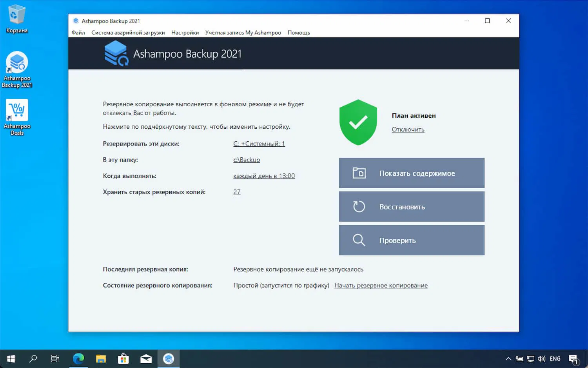The height and width of the screenshot is (368, 588).
Task: Open the Помощь menu
Action: 299,33
